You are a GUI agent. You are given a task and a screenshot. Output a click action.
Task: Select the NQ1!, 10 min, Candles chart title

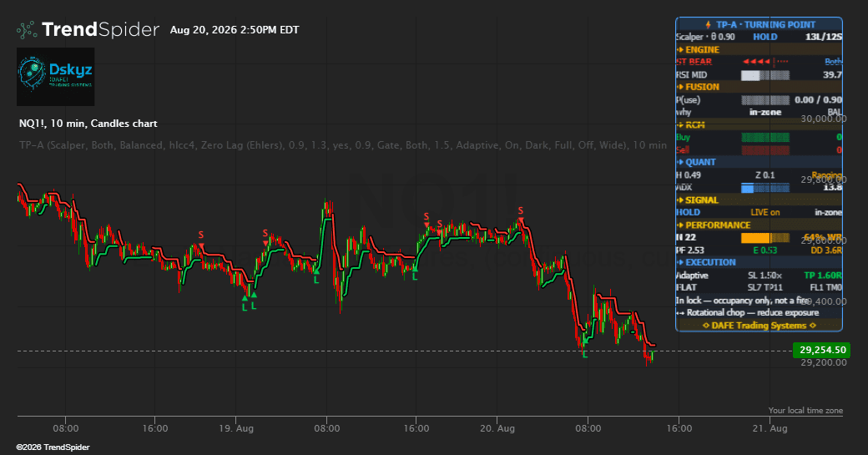pos(88,124)
